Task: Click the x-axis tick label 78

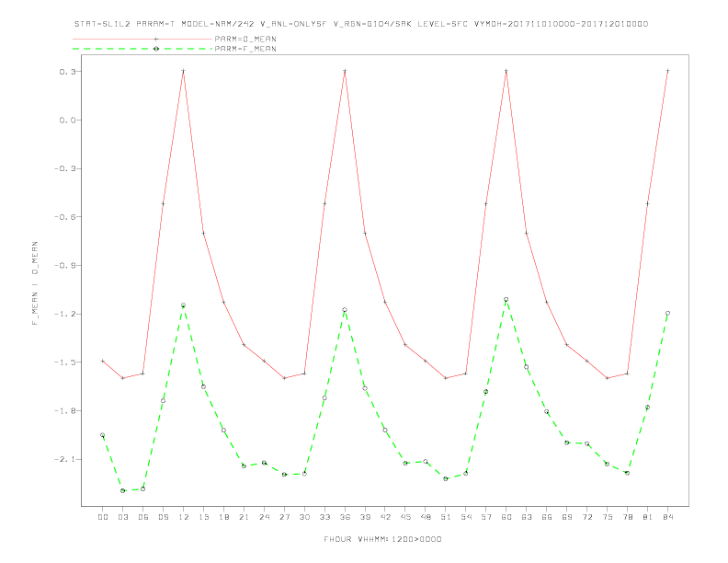Action: (628, 517)
